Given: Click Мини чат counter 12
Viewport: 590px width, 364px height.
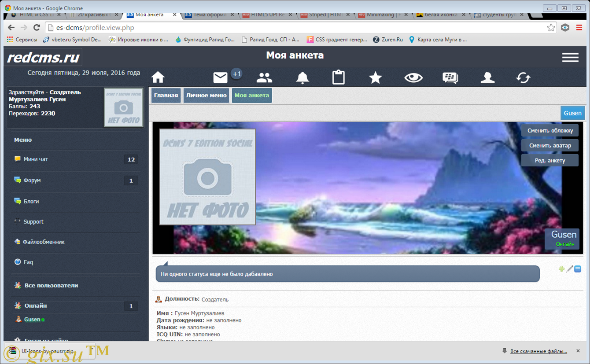Looking at the screenshot, I should (x=131, y=159).
